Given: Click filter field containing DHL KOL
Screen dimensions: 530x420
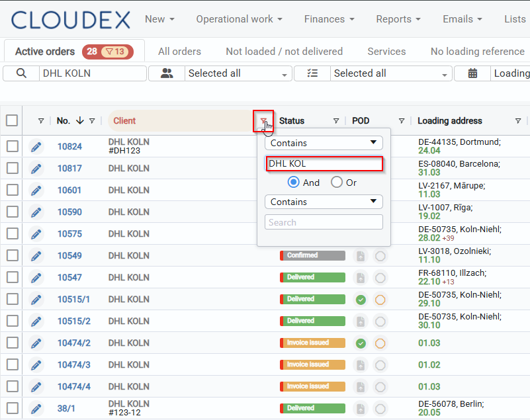Looking at the screenshot, I should (324, 164).
